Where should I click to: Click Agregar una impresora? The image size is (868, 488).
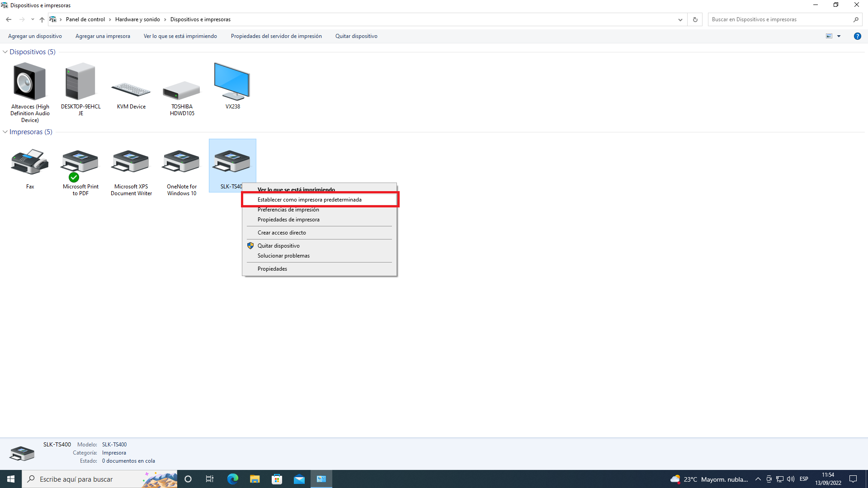(103, 36)
